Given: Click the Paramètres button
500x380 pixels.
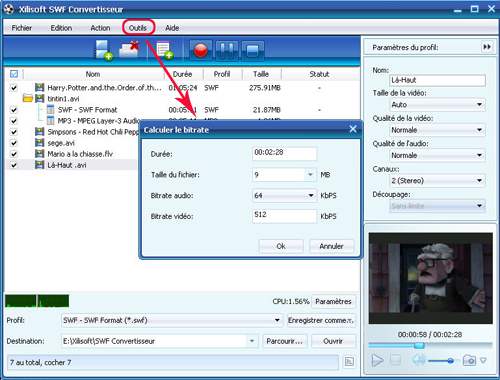Looking at the screenshot, I should click(x=333, y=301).
